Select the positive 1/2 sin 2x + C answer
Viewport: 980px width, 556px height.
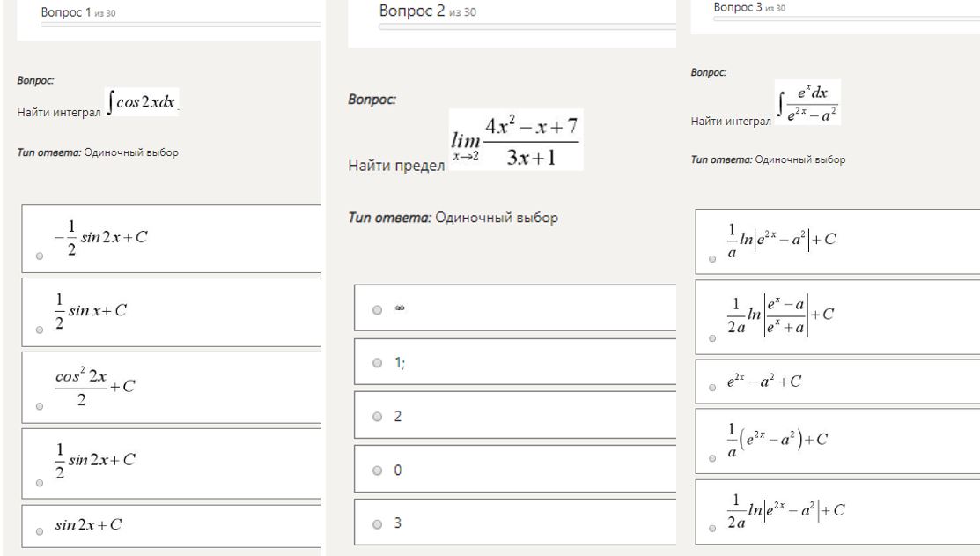(41, 482)
